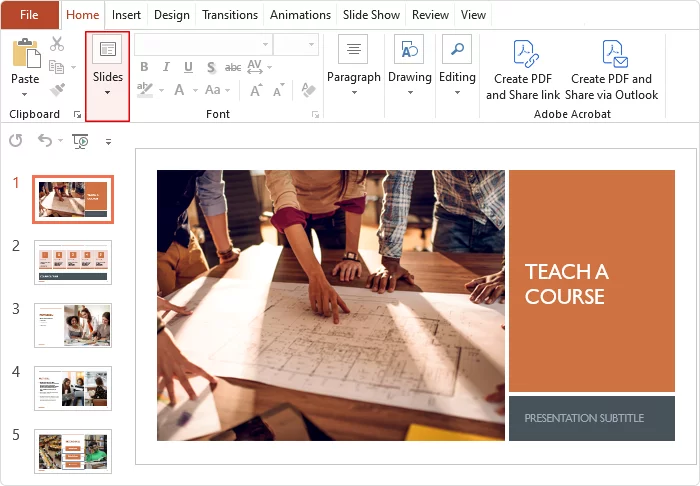Viewport: 700px width, 486px height.
Task: Toggle Bold formatting
Action: [x=144, y=67]
